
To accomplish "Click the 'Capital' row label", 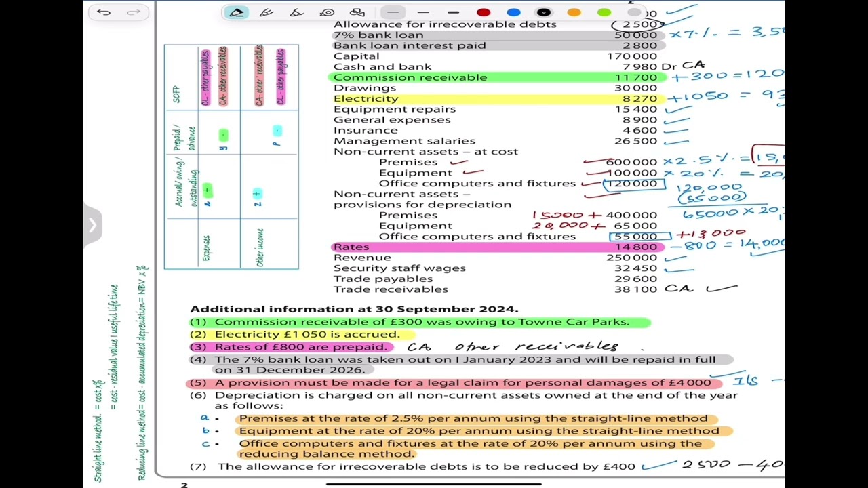I will coord(356,56).
